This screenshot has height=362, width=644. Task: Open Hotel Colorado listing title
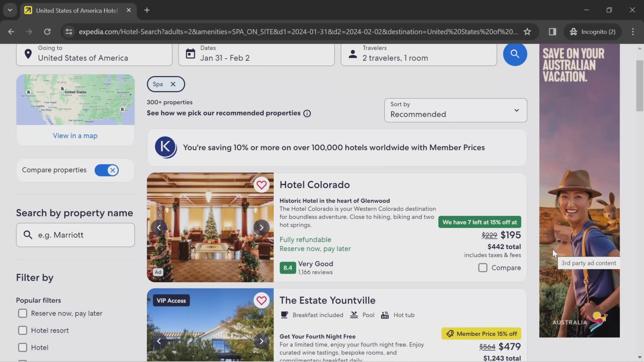314,185
